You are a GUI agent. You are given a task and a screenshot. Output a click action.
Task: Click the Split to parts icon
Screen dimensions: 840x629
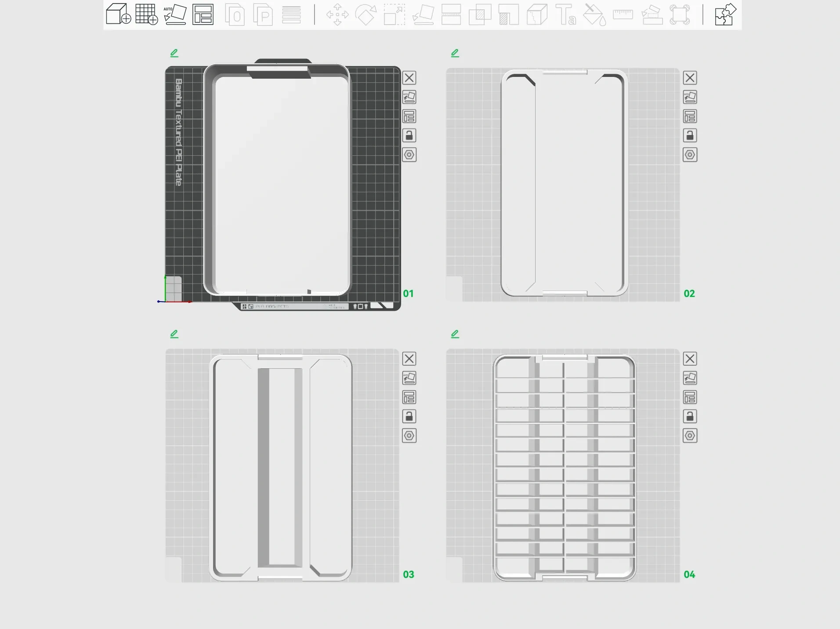263,15
